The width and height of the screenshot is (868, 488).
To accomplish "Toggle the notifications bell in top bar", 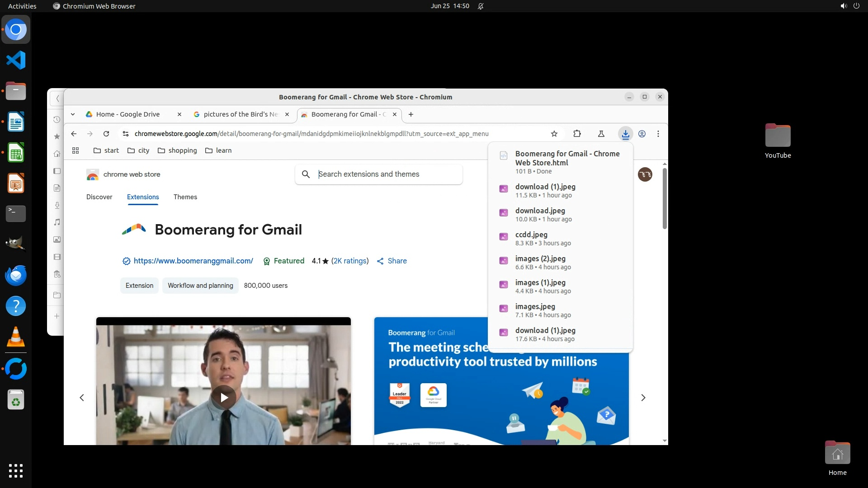I will [x=481, y=6].
